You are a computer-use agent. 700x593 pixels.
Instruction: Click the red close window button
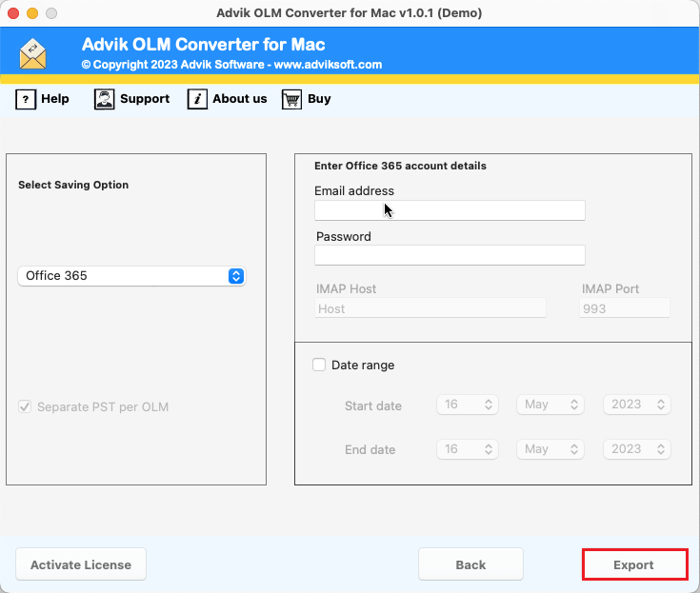pyautogui.click(x=13, y=13)
